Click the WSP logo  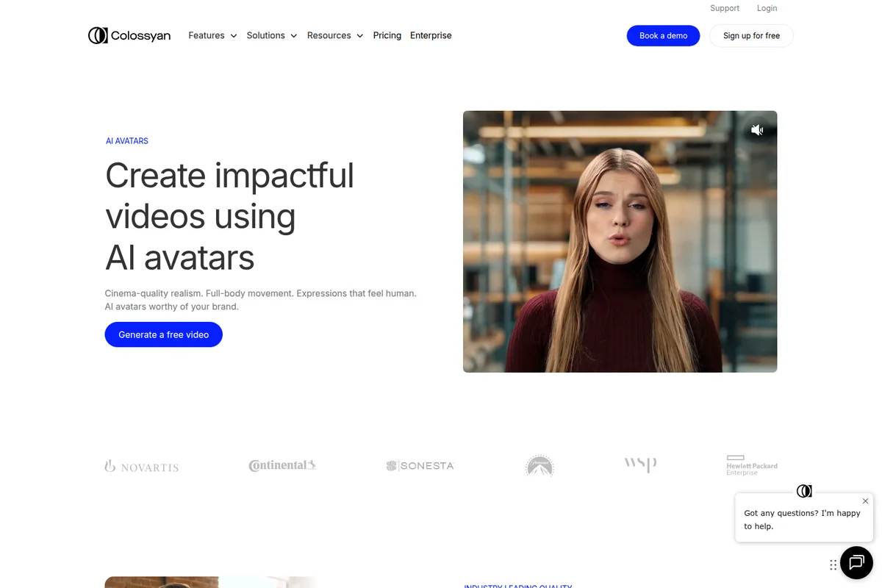[640, 465]
